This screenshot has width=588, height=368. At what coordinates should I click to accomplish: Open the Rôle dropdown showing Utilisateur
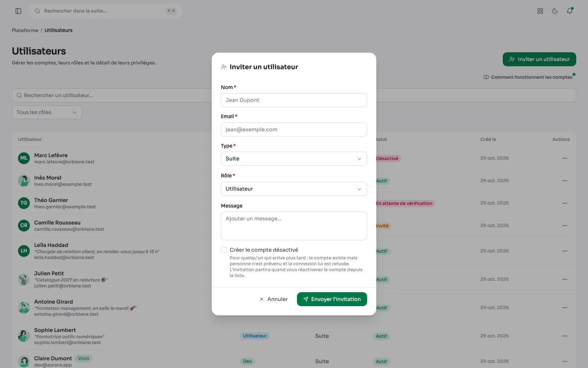[x=294, y=189]
